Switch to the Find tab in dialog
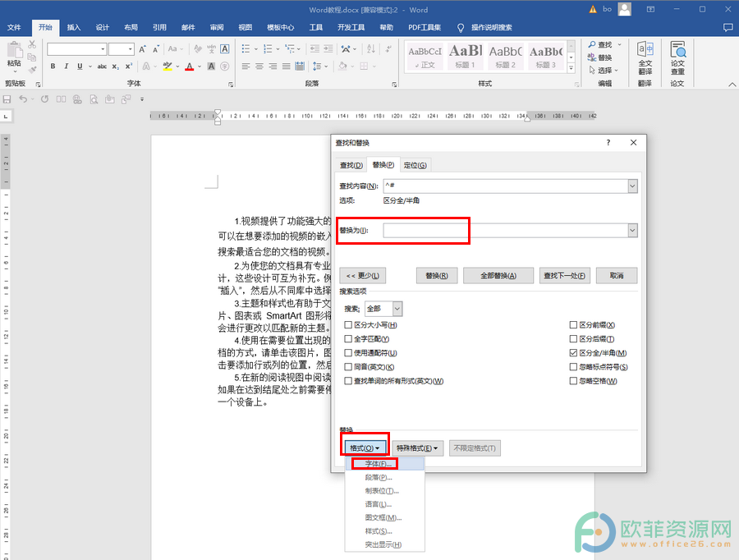 (351, 165)
